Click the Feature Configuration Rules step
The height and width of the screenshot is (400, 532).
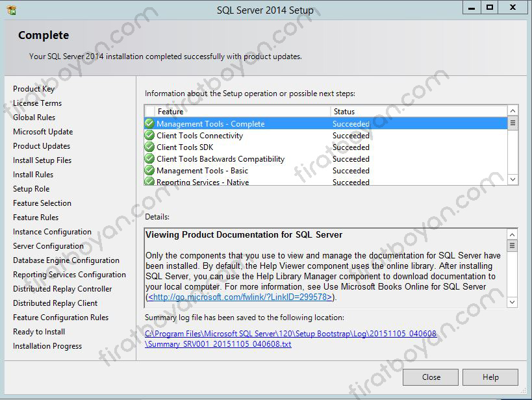pos(60,318)
